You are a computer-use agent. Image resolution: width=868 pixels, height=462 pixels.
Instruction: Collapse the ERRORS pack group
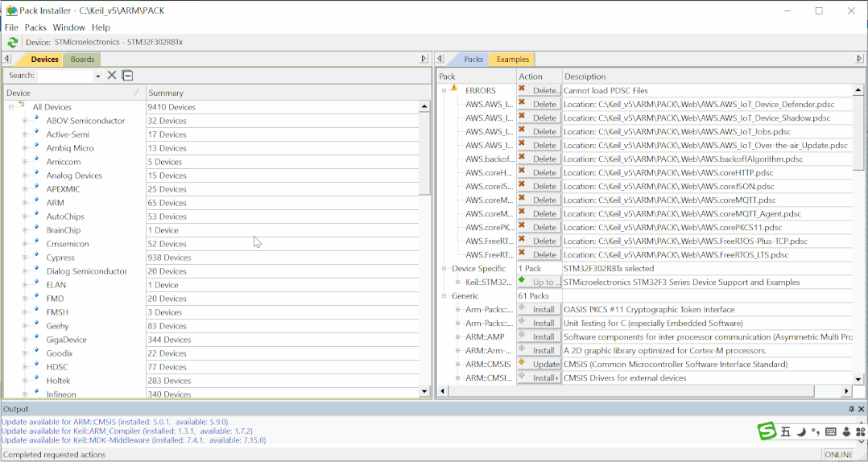[x=444, y=91]
